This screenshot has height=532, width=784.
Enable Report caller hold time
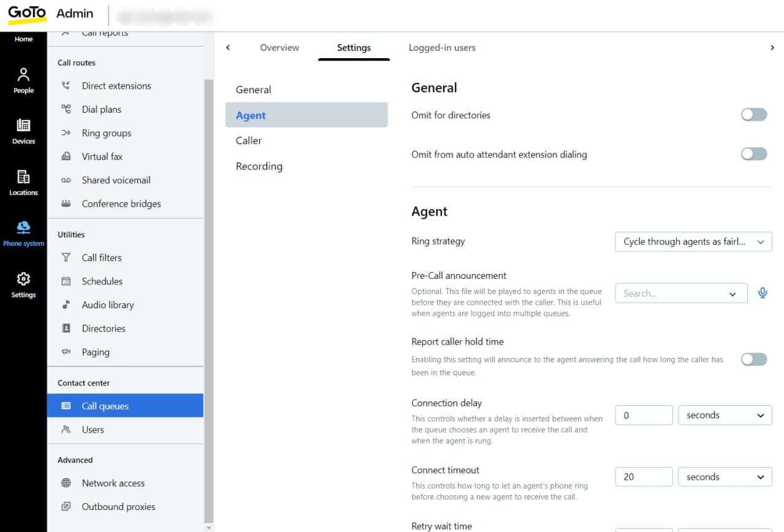(753, 359)
